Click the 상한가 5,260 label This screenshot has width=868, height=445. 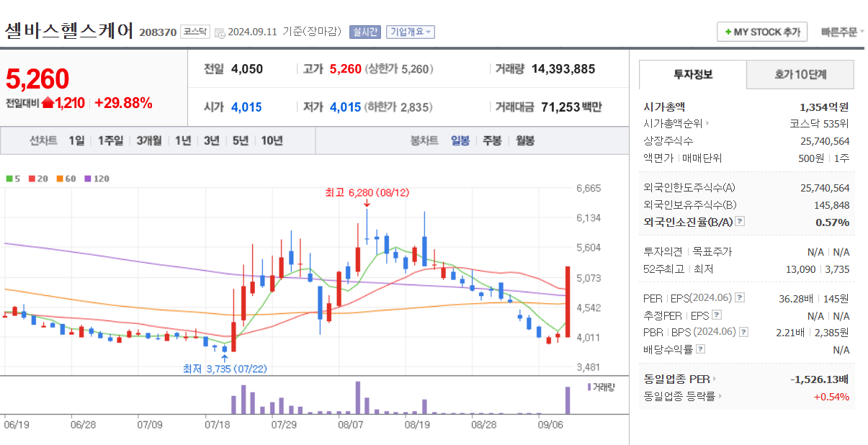[398, 69]
